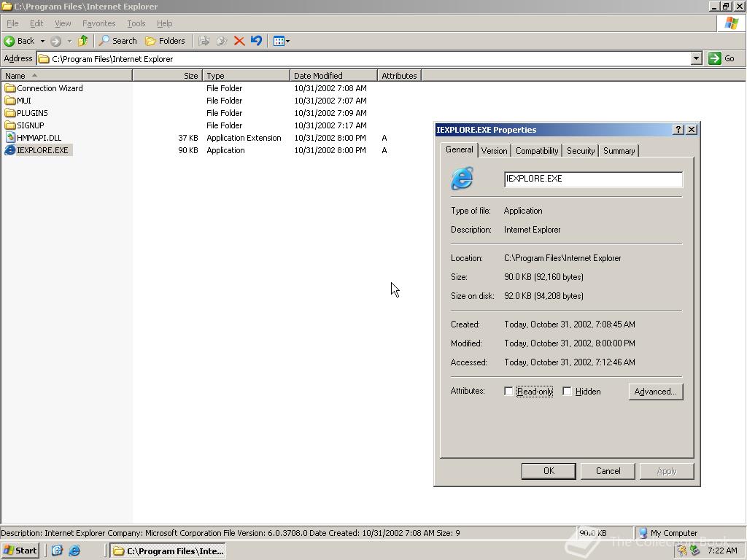Click the 'Application Extension' type cell
The image size is (747, 560).
244,138
